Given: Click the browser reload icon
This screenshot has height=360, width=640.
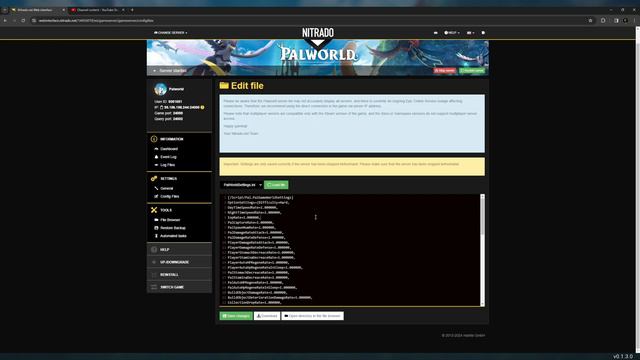Looking at the screenshot, I should click(23, 20).
